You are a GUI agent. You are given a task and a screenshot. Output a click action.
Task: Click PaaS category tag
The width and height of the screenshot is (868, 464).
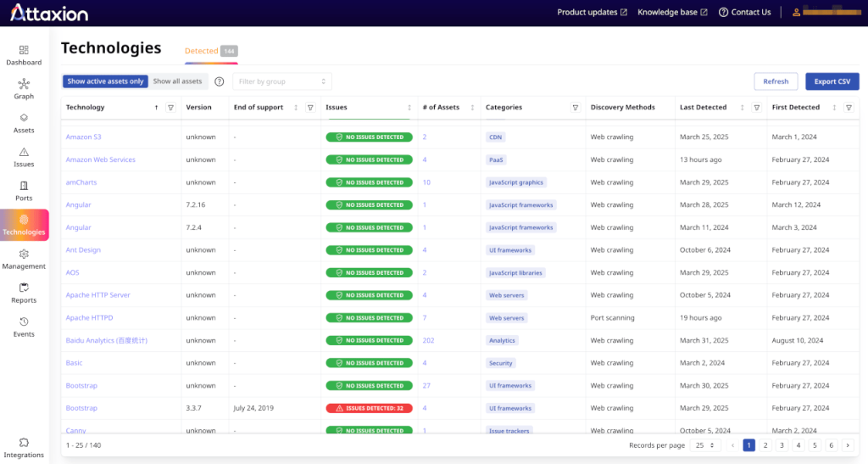pyautogui.click(x=496, y=159)
